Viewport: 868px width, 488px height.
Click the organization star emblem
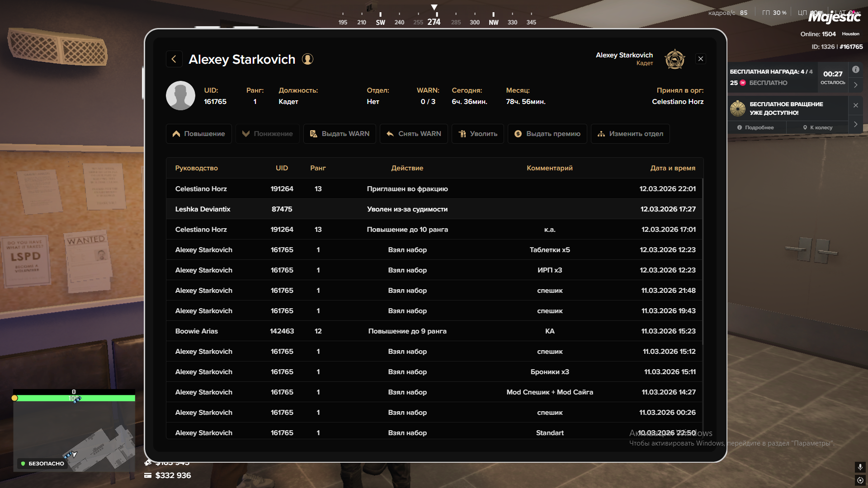(675, 59)
